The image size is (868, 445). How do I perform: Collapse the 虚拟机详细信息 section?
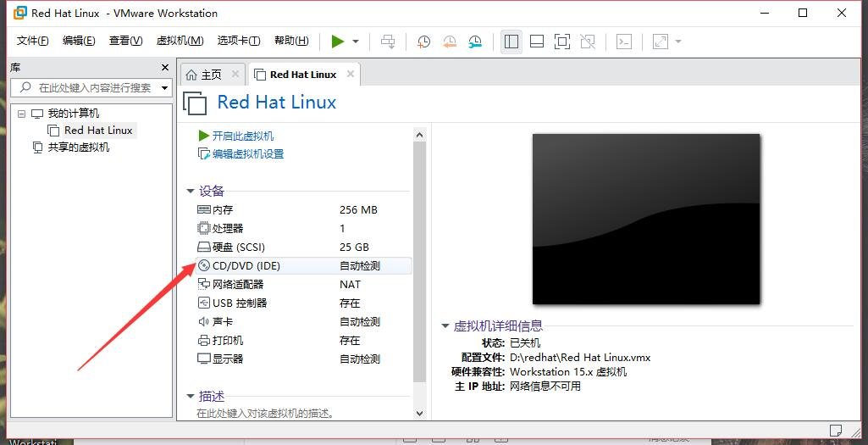point(445,325)
